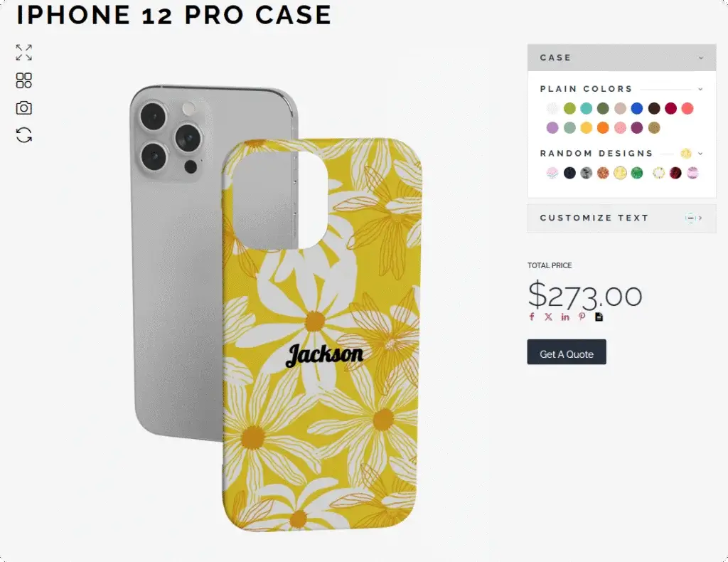The width and height of the screenshot is (728, 562).
Task: Collapse the CASE panel header
Action: click(x=621, y=58)
